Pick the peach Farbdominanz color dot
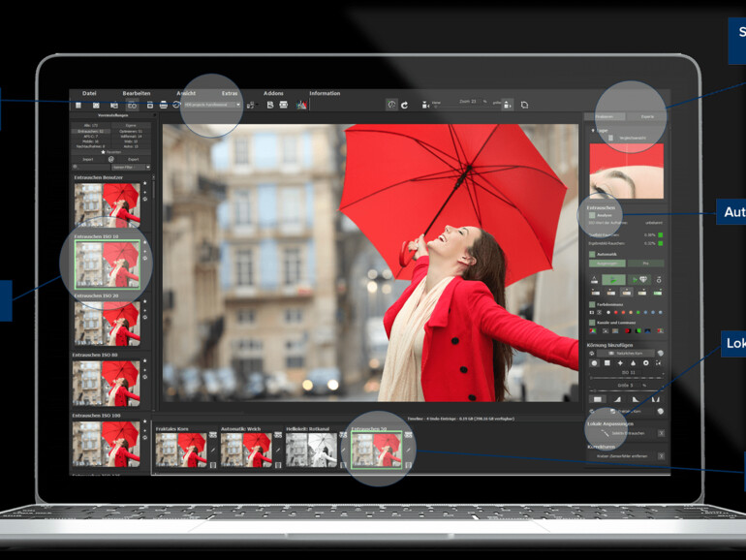Screen dimensions: 746x560 pyautogui.click(x=631, y=313)
